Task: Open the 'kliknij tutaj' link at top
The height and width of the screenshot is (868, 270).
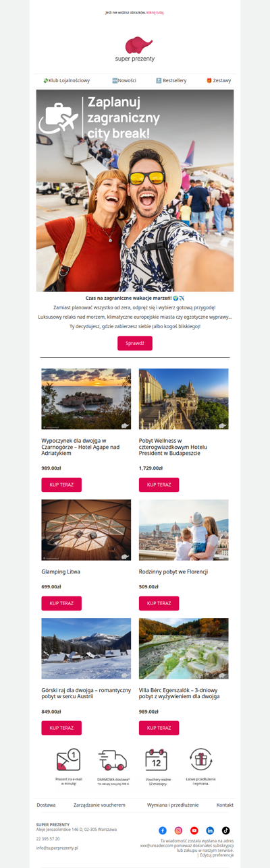Action: pyautogui.click(x=155, y=12)
